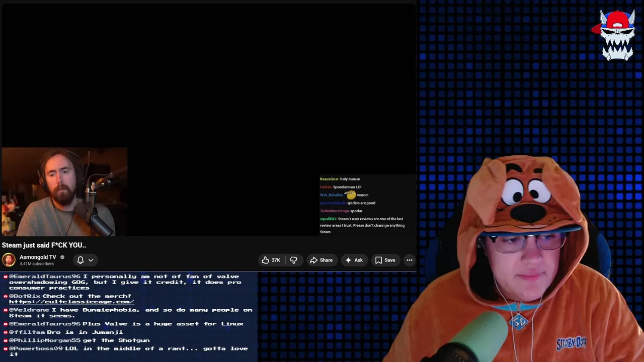Click "spiders are good" chat message
Image resolution: width=644 pixels, height=362 pixels.
pyautogui.click(x=348, y=203)
